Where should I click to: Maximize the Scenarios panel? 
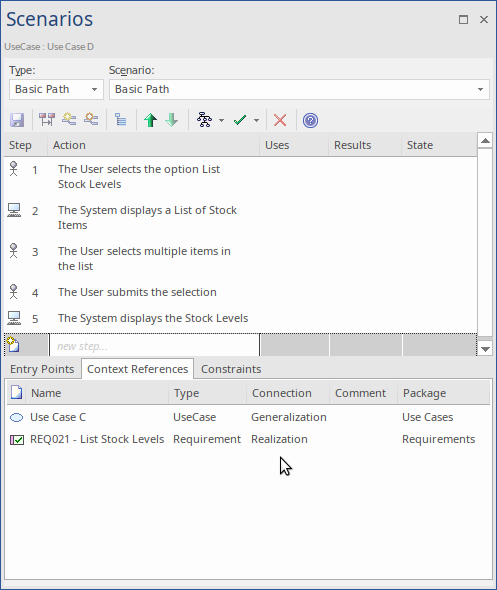[x=464, y=20]
